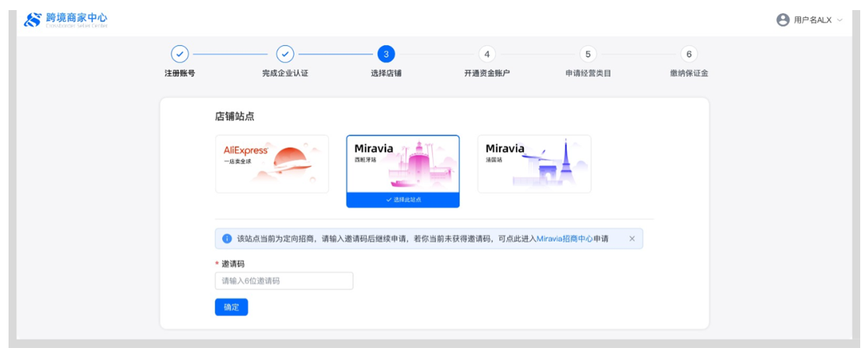
Task: Click the 跨境商家中心 logo icon
Action: click(32, 19)
